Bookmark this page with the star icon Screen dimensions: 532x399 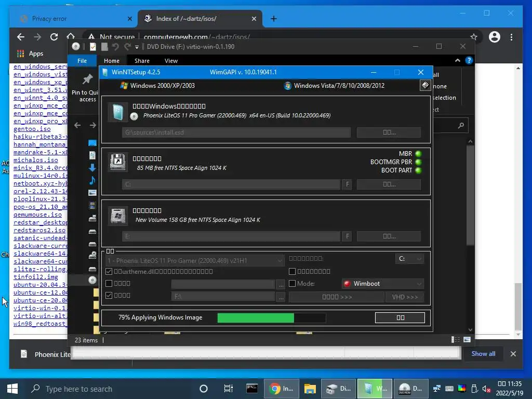coord(474,37)
